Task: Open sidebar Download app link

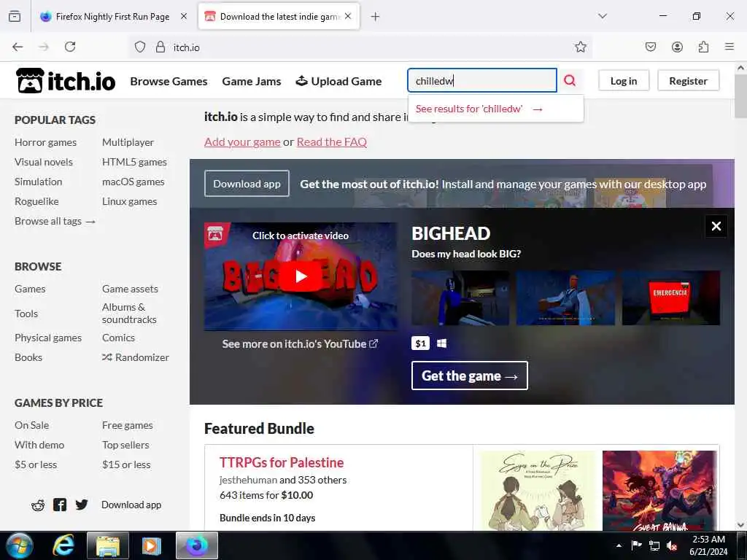Action: [131, 505]
